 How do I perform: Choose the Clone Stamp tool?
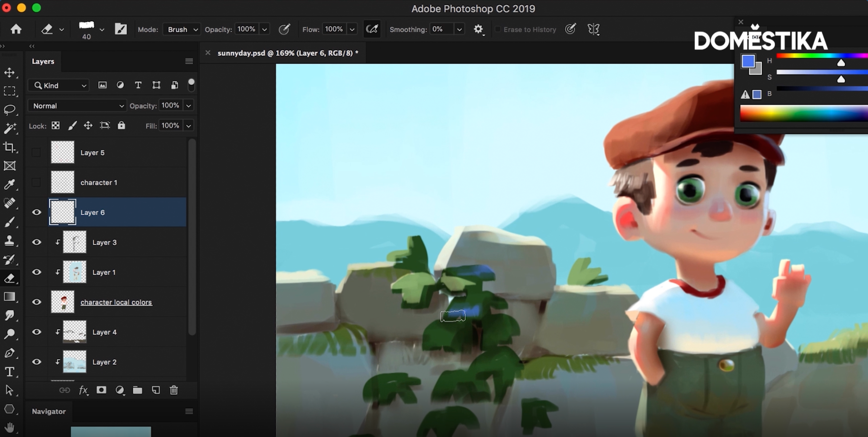point(9,240)
